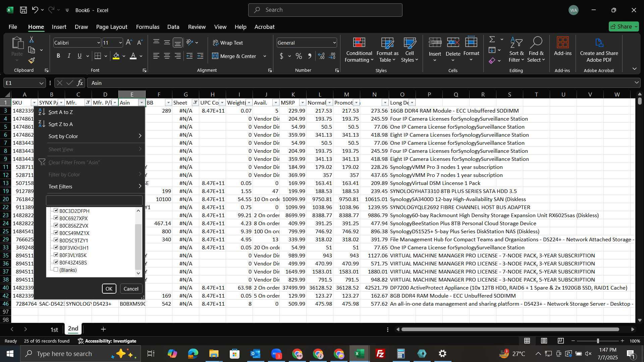Expand the formula bar
This screenshot has height=362, width=644.
pyautogui.click(x=636, y=83)
